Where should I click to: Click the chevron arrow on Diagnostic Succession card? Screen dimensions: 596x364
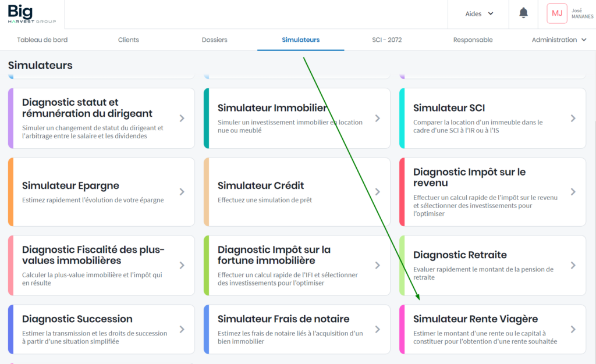tap(182, 329)
